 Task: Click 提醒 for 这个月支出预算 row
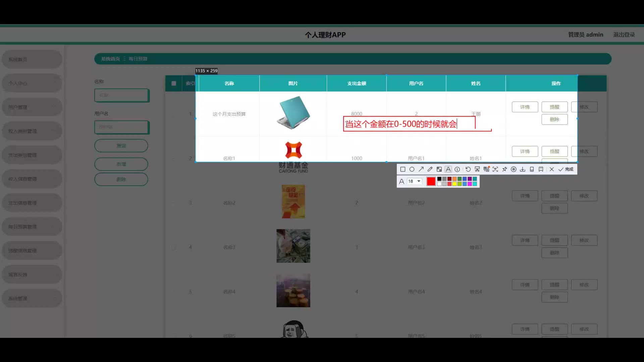[554, 107]
